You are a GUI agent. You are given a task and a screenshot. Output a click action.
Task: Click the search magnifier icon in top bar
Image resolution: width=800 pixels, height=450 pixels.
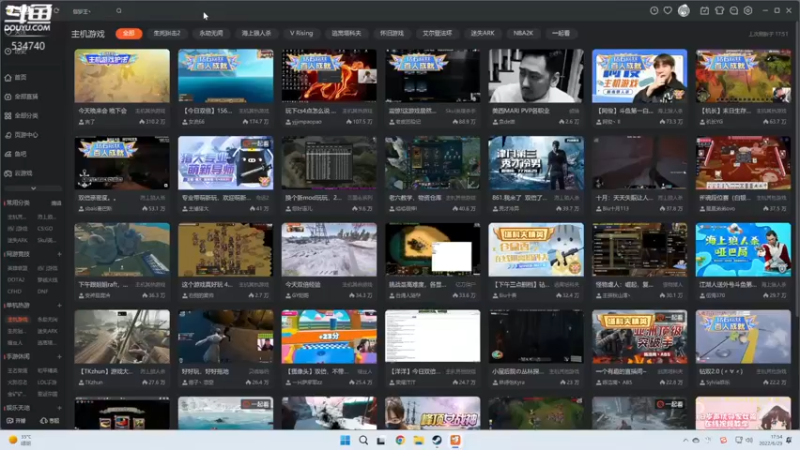(119, 11)
